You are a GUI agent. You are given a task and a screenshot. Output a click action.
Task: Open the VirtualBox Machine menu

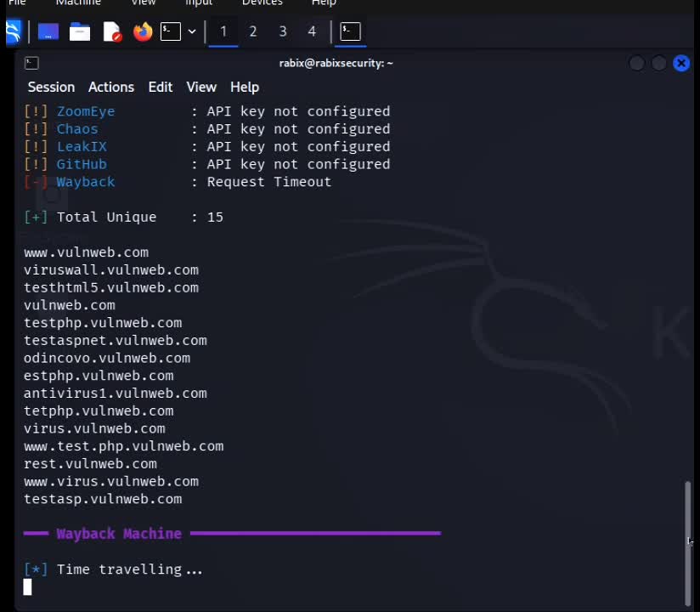click(78, 3)
